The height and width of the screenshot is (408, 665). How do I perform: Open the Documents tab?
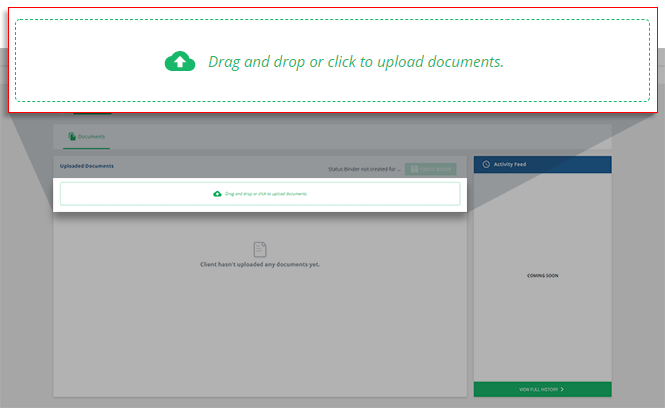pos(87,137)
